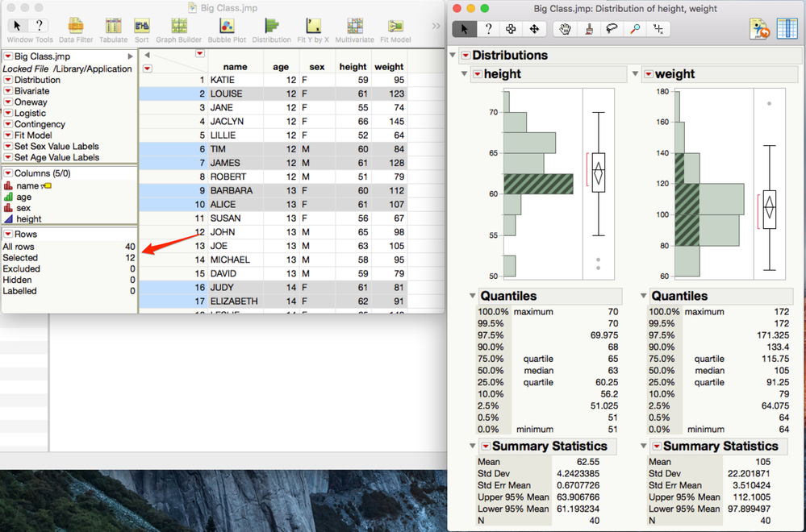Click the show data table icon
806x532 pixels.
coord(787,29)
